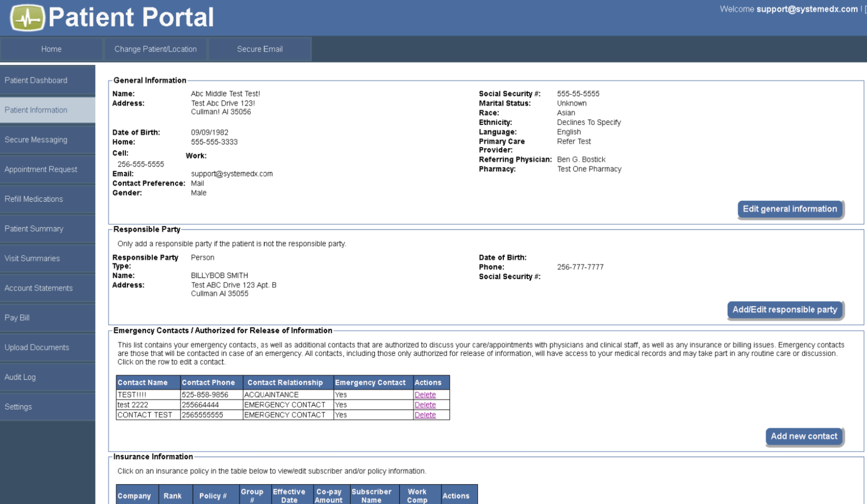Open Change Patient/Location tab
867x504 pixels.
click(155, 49)
